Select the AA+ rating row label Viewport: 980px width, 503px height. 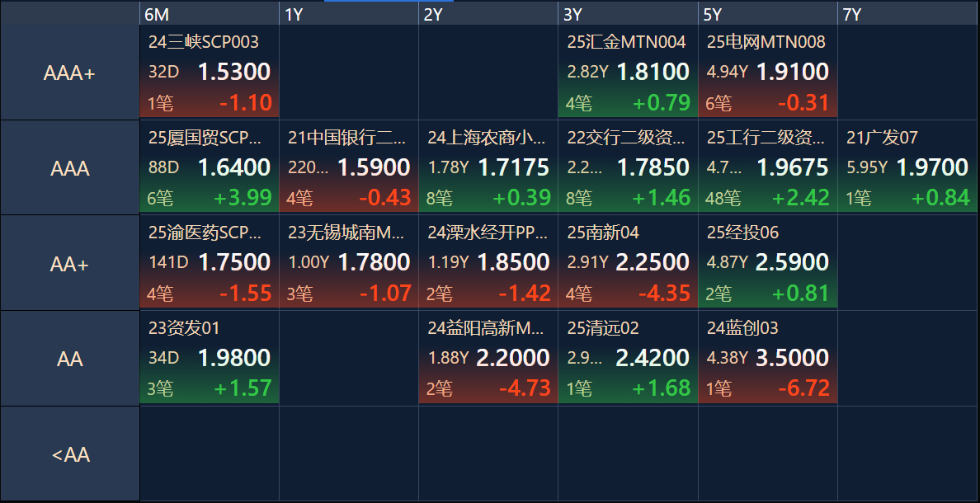69,264
